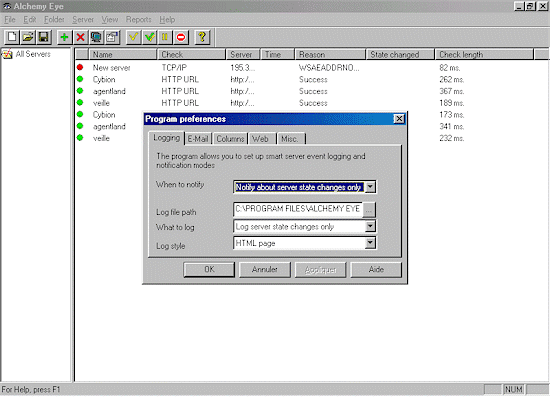Click the Log file path input field
This screenshot has width=551, height=397.
(298, 209)
